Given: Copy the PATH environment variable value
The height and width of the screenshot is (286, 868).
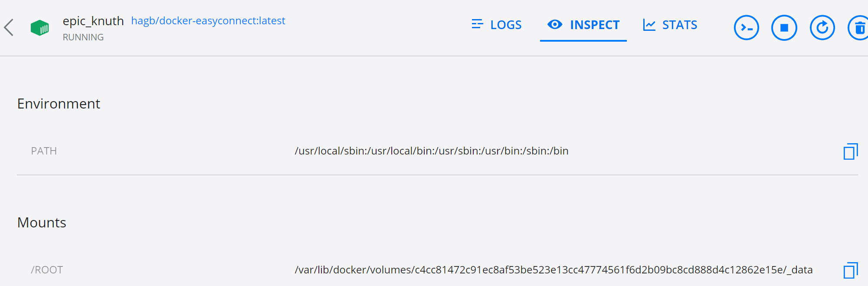Looking at the screenshot, I should 851,151.
